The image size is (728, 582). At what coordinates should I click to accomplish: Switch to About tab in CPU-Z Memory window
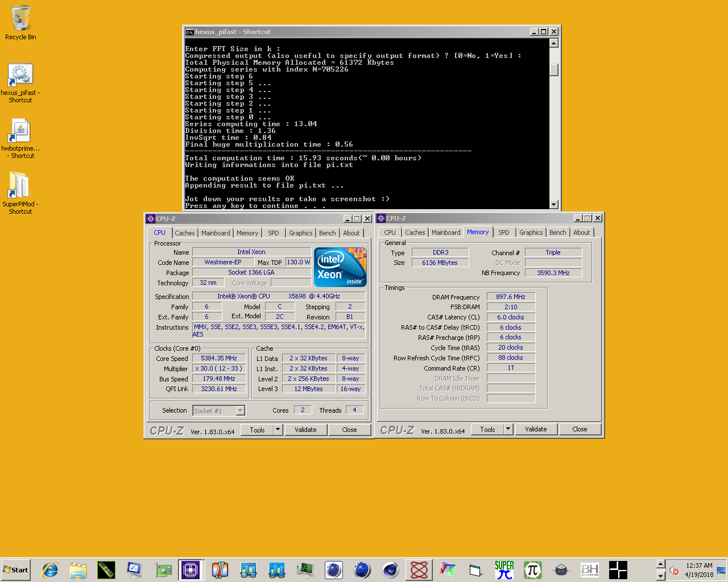coord(582,232)
